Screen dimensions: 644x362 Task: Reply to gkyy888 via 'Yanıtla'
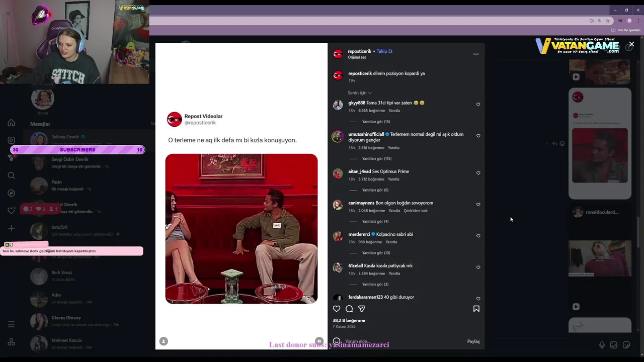click(x=394, y=111)
